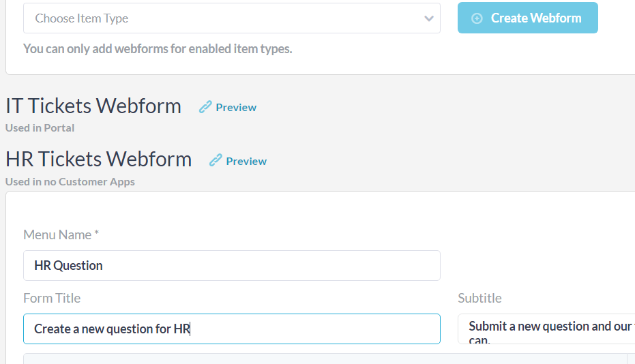Expand the Choose Item Type chevron arrow

[429, 18]
